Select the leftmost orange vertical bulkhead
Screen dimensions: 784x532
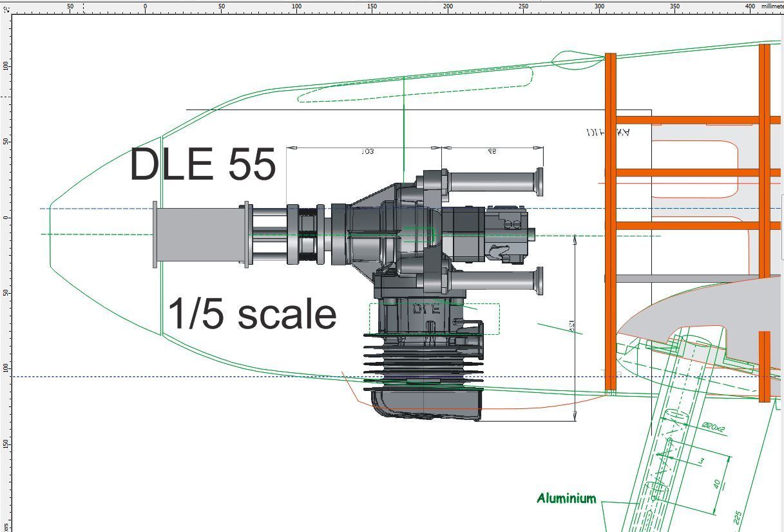610,222
